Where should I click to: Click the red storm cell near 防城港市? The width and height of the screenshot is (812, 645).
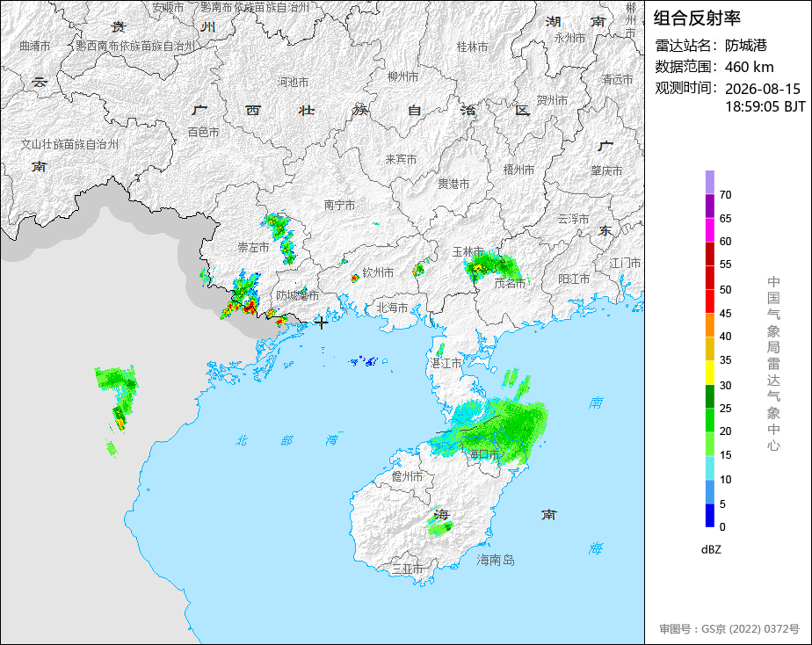point(250,306)
